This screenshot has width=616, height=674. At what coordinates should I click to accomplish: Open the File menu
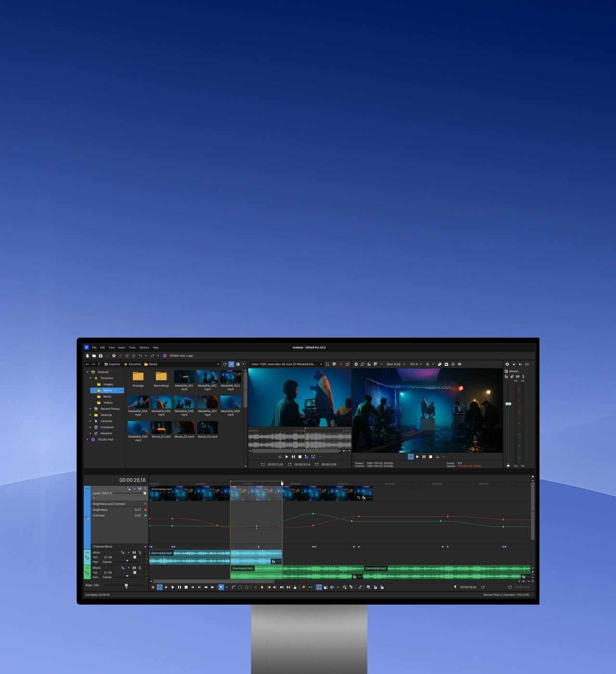pos(94,348)
